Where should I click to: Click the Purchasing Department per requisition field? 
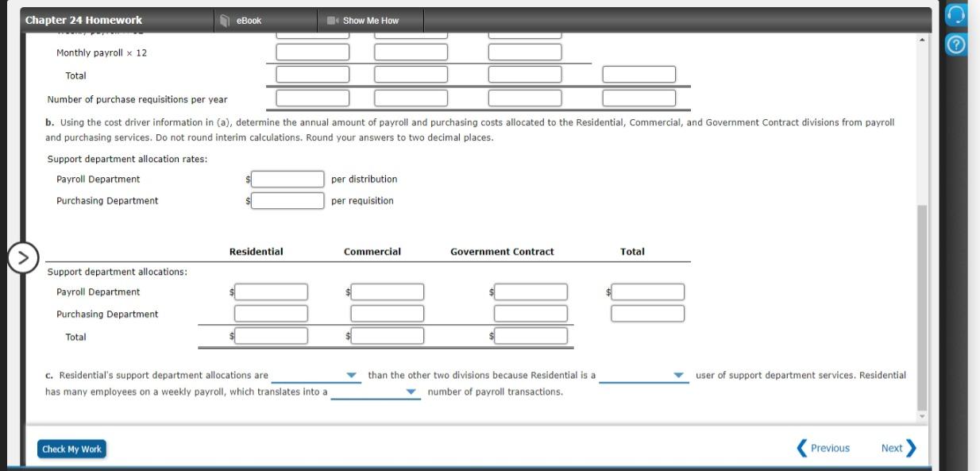(287, 200)
